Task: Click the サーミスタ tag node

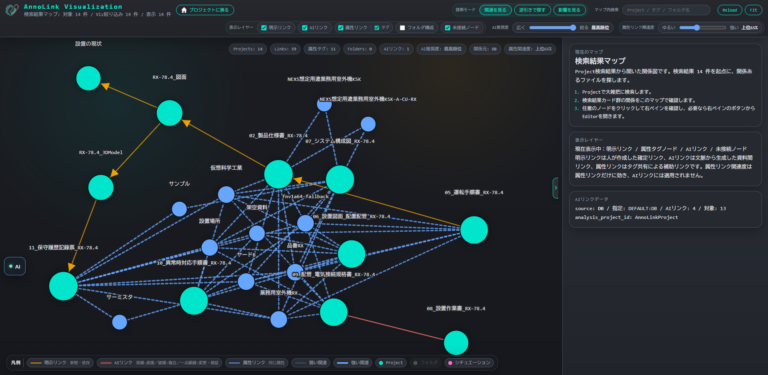Action: (120, 322)
